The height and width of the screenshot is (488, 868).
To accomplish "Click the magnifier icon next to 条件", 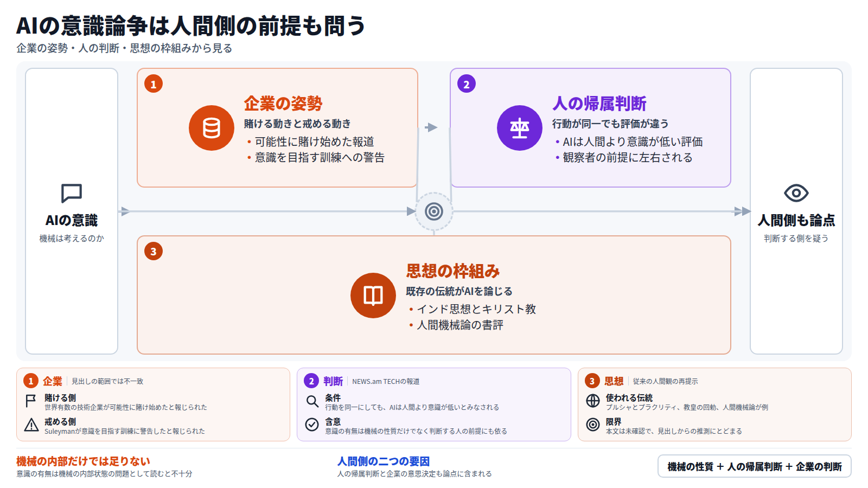I will (x=312, y=401).
